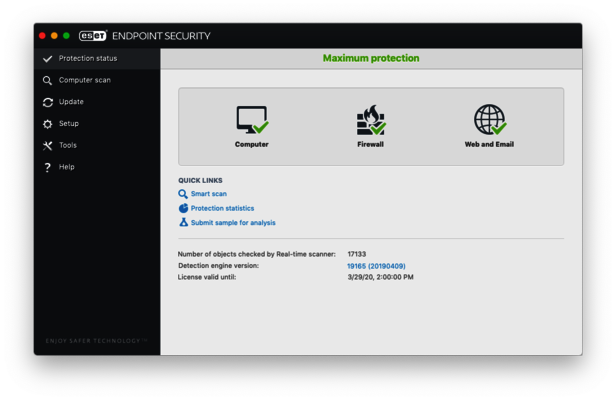
Task: Click the Tools wrench icon in sidebar
Action: [x=47, y=146]
